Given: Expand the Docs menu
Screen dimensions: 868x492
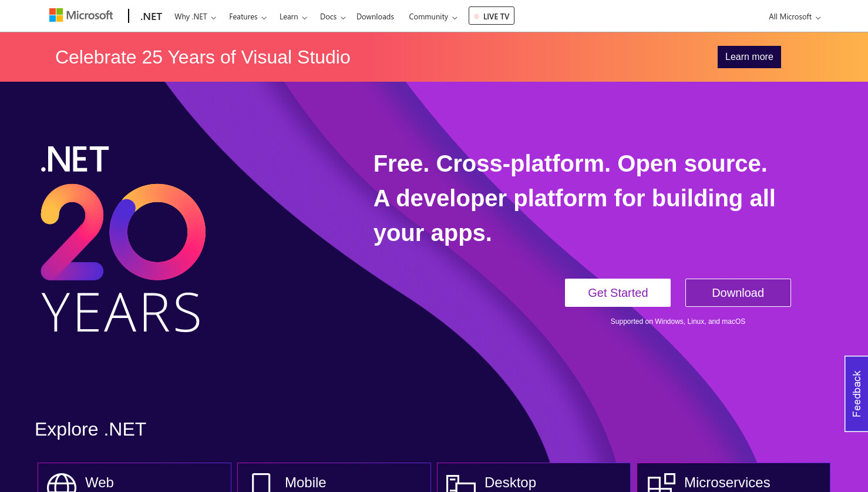Looking at the screenshot, I should pyautogui.click(x=332, y=16).
